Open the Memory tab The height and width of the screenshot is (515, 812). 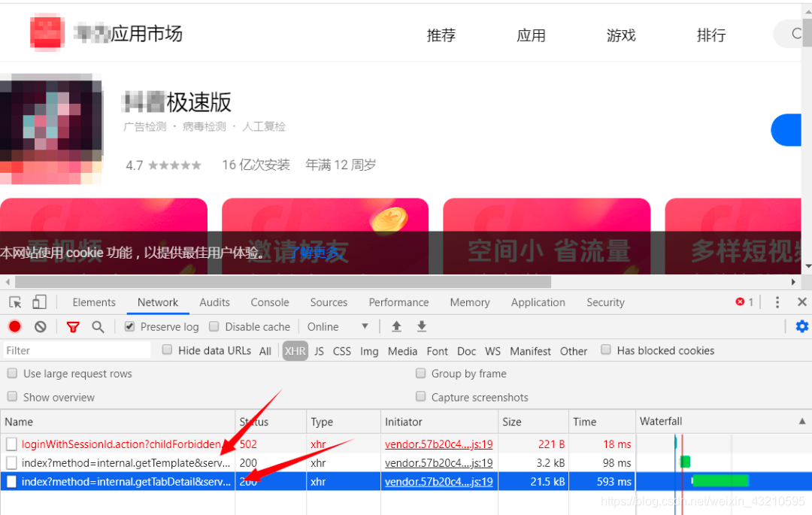pyautogui.click(x=470, y=302)
